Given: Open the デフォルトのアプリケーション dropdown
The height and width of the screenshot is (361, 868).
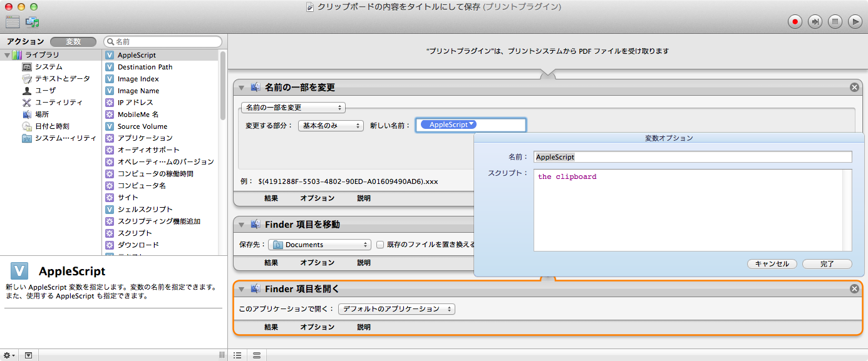Looking at the screenshot, I should 396,309.
